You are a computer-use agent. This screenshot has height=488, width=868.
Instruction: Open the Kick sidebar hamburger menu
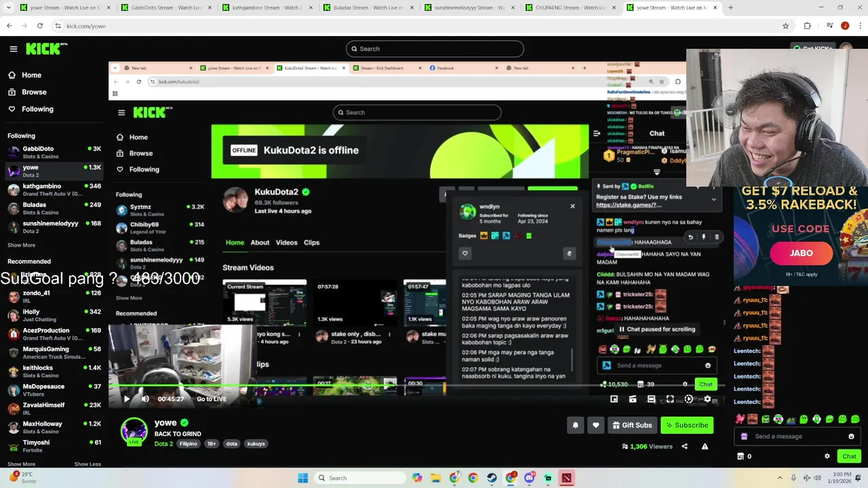pyautogui.click(x=14, y=49)
